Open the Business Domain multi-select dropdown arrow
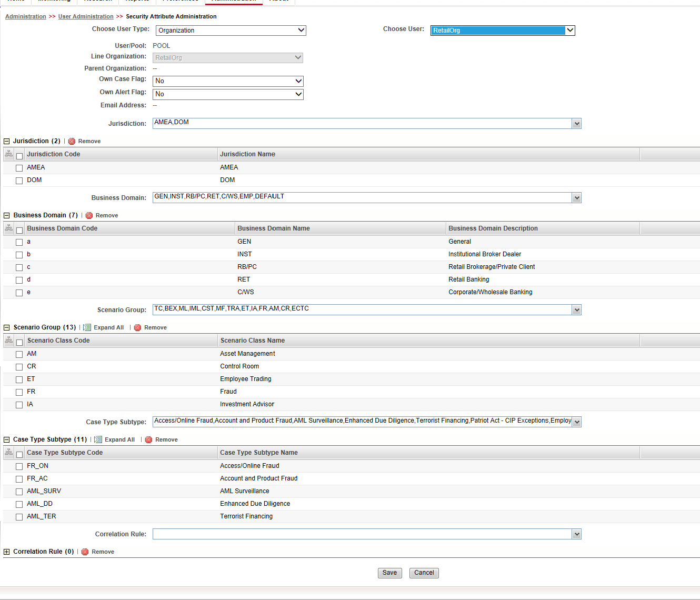Image resolution: width=700 pixels, height=600 pixels. tap(577, 198)
